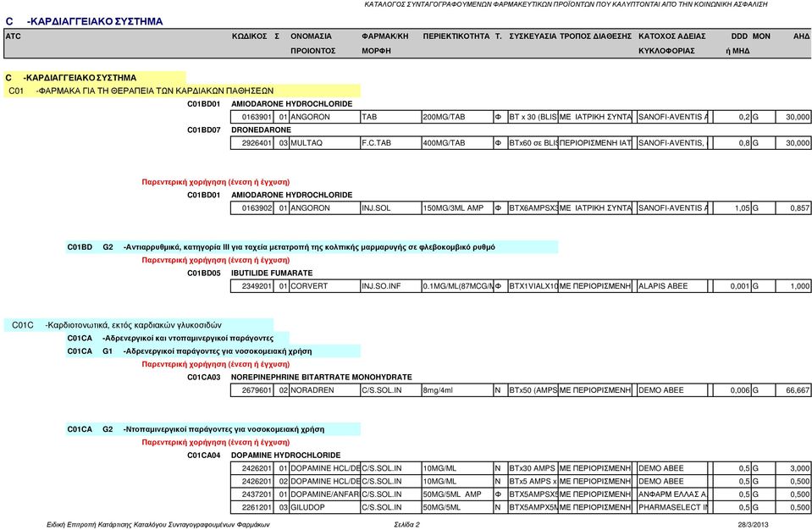Click 'PHARMASELECT' license holder cell

click(672, 507)
